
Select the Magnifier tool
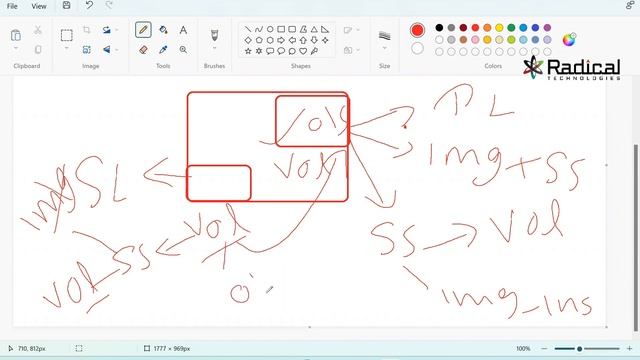click(x=183, y=50)
